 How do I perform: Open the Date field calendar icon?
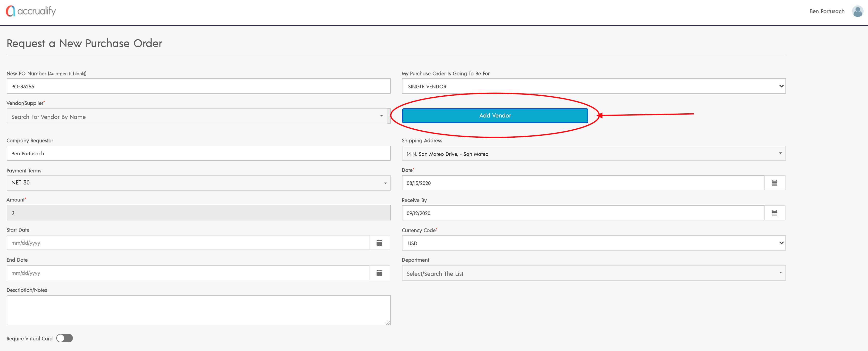[x=774, y=183]
